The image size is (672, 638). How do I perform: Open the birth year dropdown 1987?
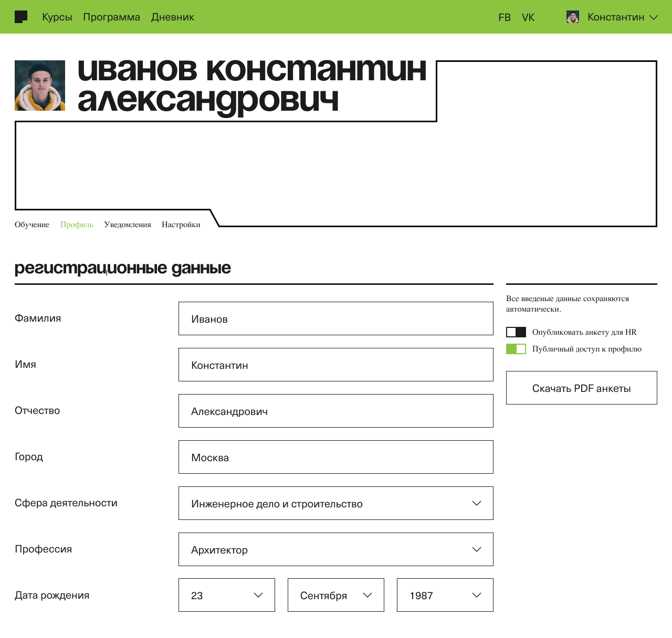[445, 595]
